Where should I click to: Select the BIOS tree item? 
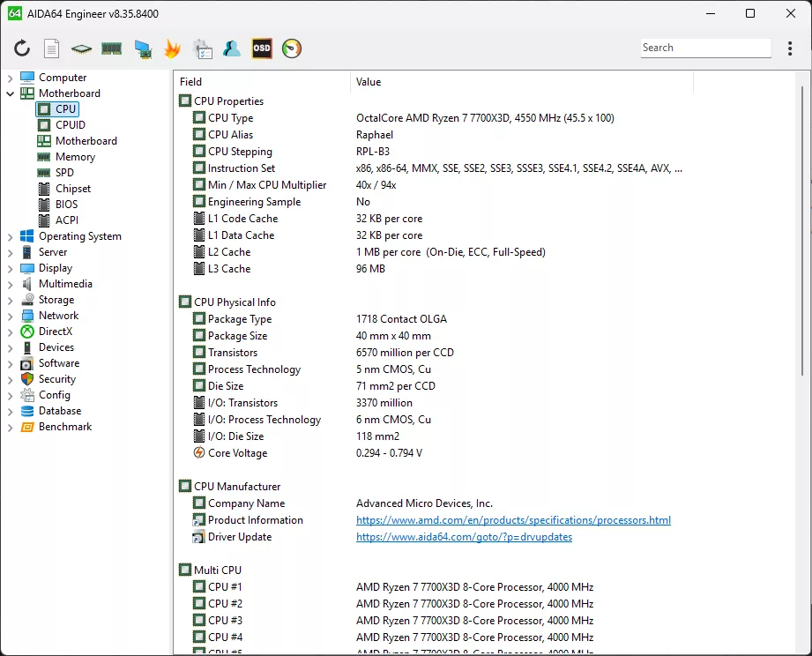[x=66, y=204]
